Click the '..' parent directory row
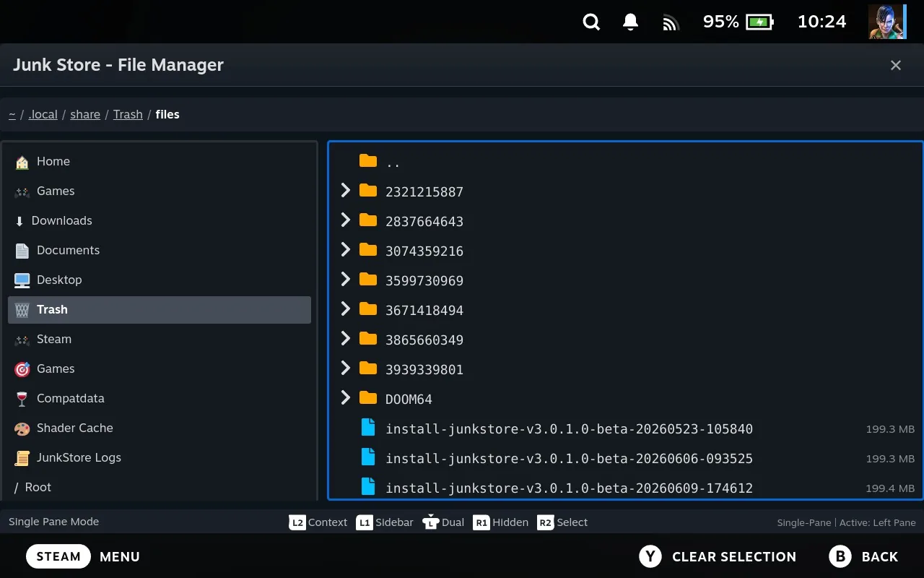 626,162
